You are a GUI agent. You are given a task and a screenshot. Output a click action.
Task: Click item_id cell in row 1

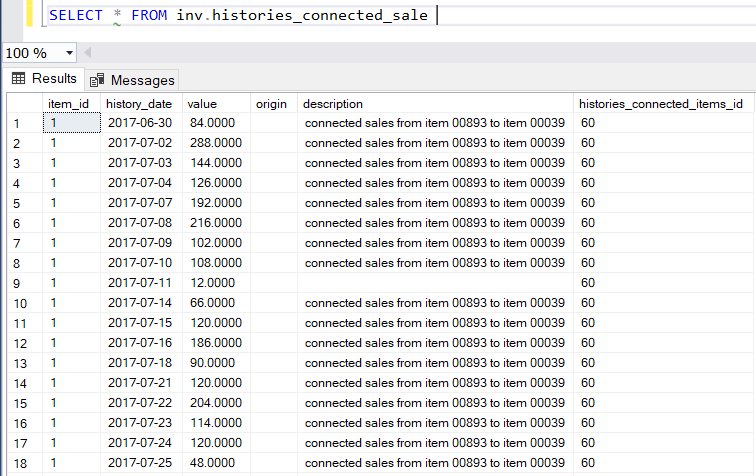tap(72, 123)
